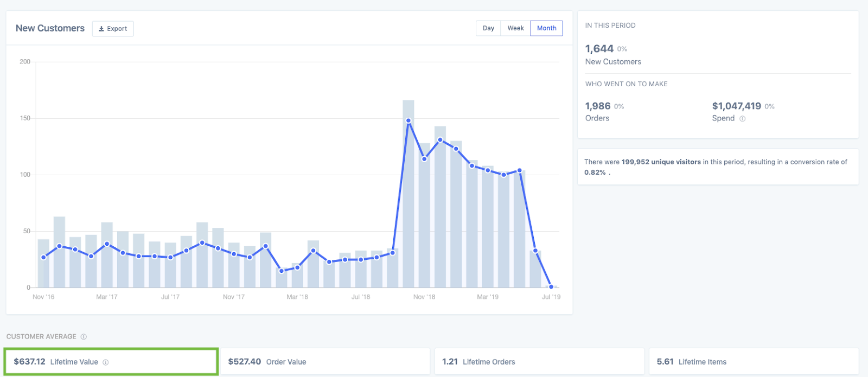This screenshot has width=868, height=377.
Task: Select the 1.21 Lifetime Orders card
Action: pos(539,362)
